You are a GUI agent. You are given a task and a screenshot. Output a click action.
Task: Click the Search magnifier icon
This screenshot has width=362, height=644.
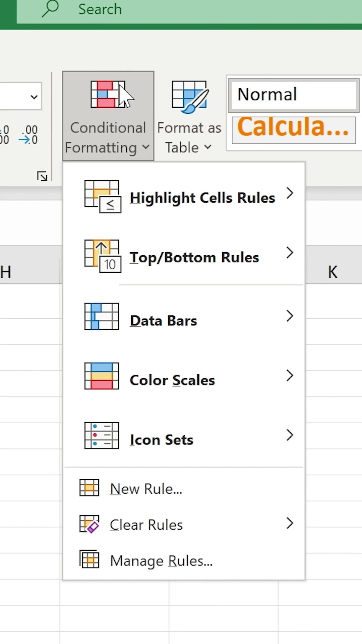tap(50, 9)
